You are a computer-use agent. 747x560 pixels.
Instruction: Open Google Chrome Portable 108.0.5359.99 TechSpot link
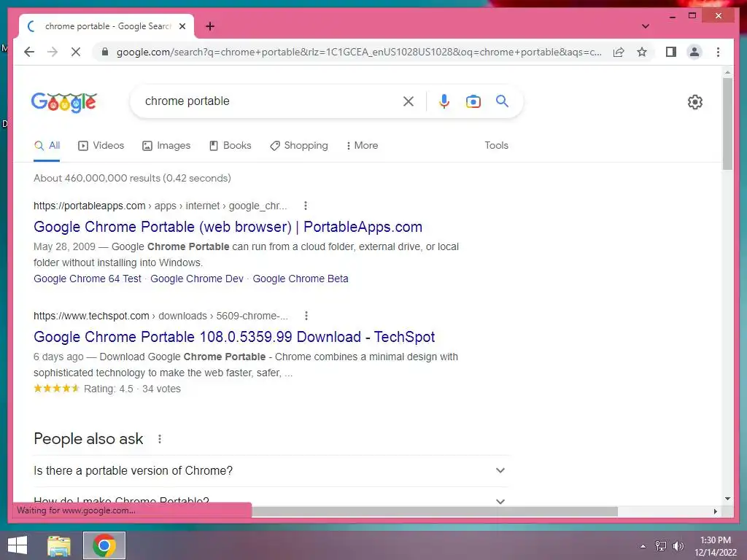[x=234, y=337]
